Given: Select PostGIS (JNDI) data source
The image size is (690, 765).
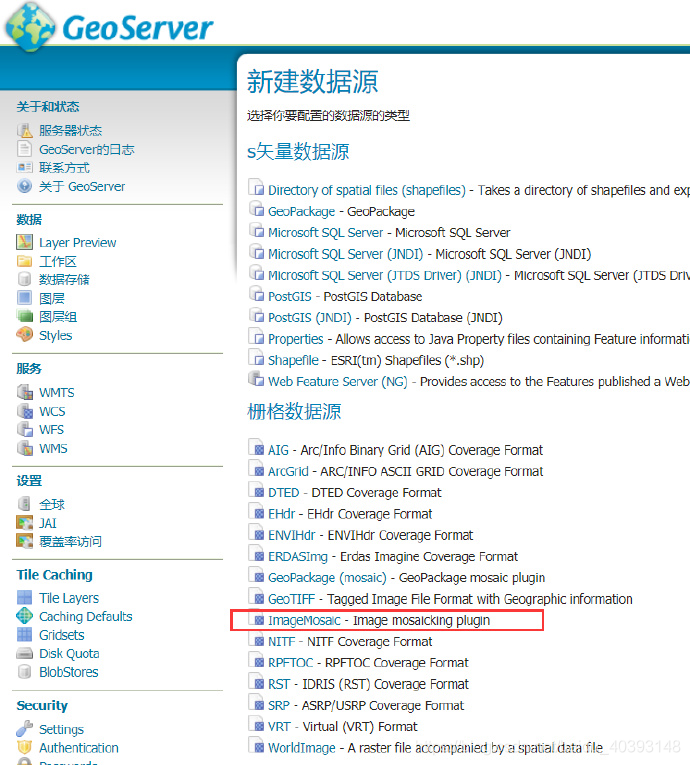Looking at the screenshot, I should pyautogui.click(x=310, y=318).
